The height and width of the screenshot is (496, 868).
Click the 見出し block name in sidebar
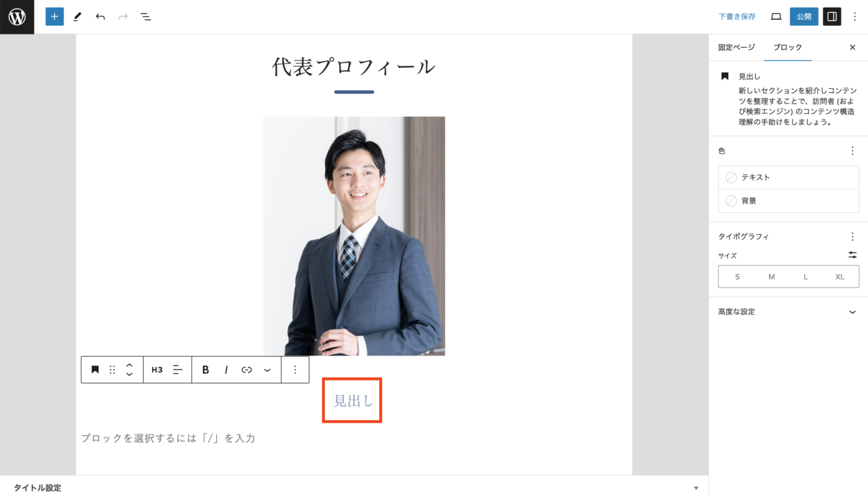(749, 77)
